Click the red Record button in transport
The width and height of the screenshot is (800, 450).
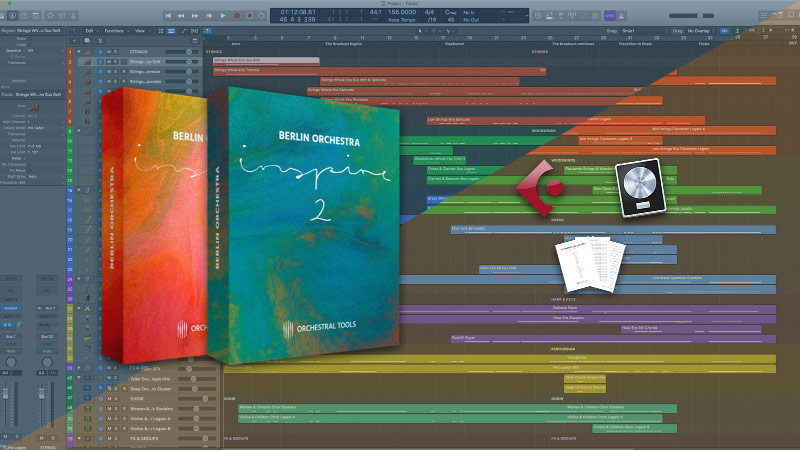(x=236, y=16)
